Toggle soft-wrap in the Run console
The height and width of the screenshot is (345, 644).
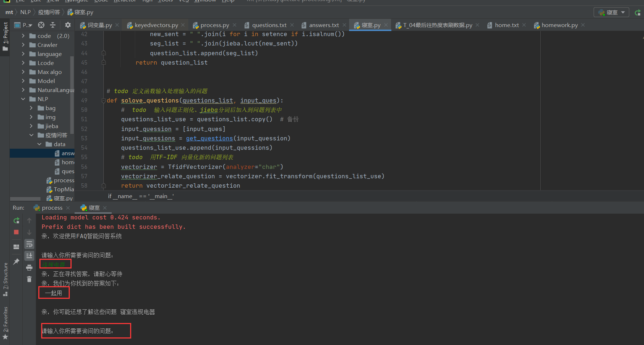pos(29,244)
